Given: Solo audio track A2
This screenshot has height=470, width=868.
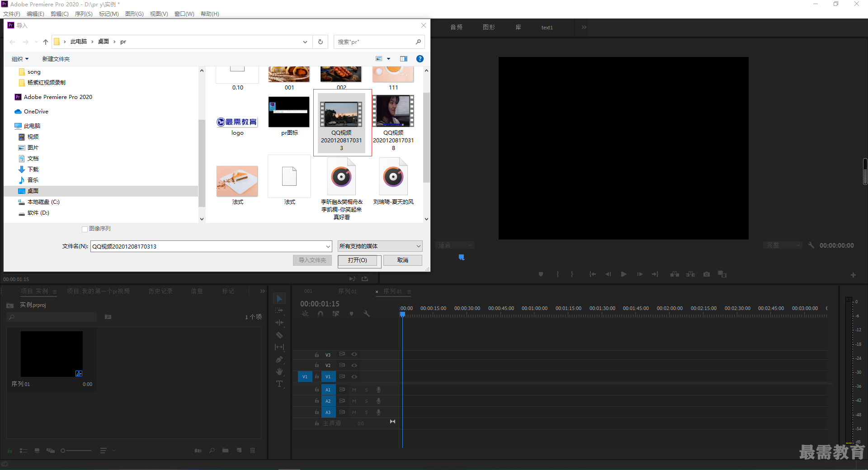Looking at the screenshot, I should 366,401.
